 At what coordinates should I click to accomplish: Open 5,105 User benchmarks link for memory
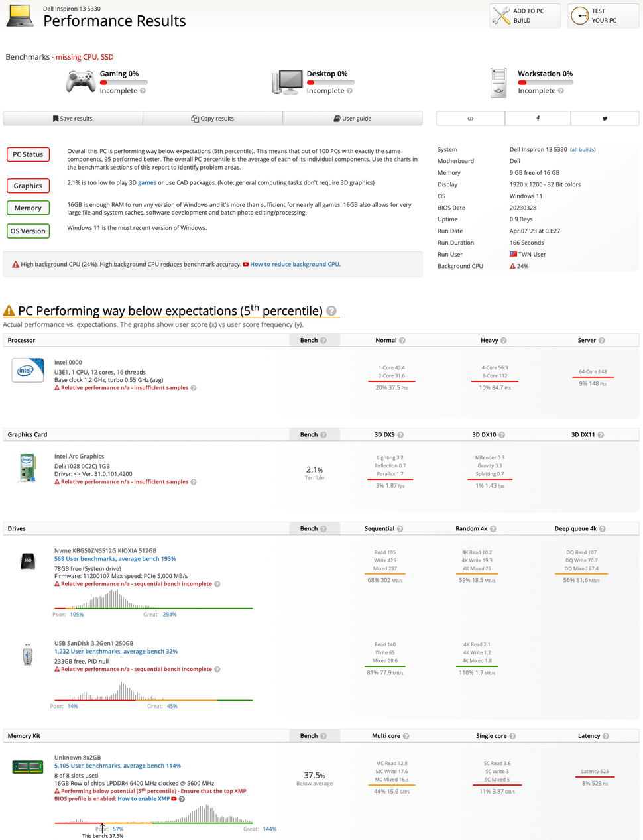[117, 766]
